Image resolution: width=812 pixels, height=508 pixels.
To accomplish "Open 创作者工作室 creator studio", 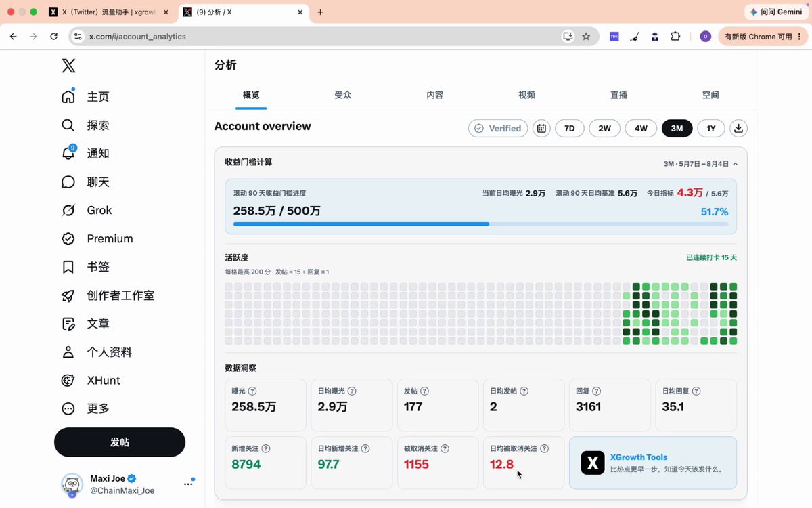I will coord(108,296).
